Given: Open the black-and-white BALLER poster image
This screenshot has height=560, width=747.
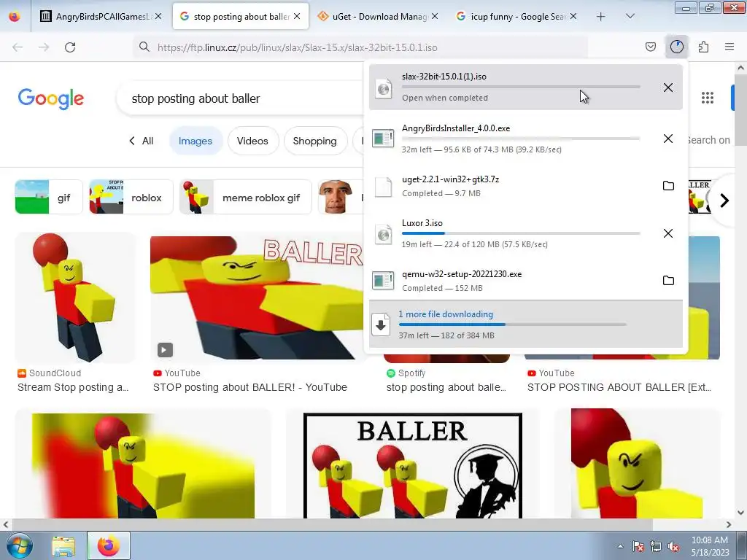Looking at the screenshot, I should point(413,466).
